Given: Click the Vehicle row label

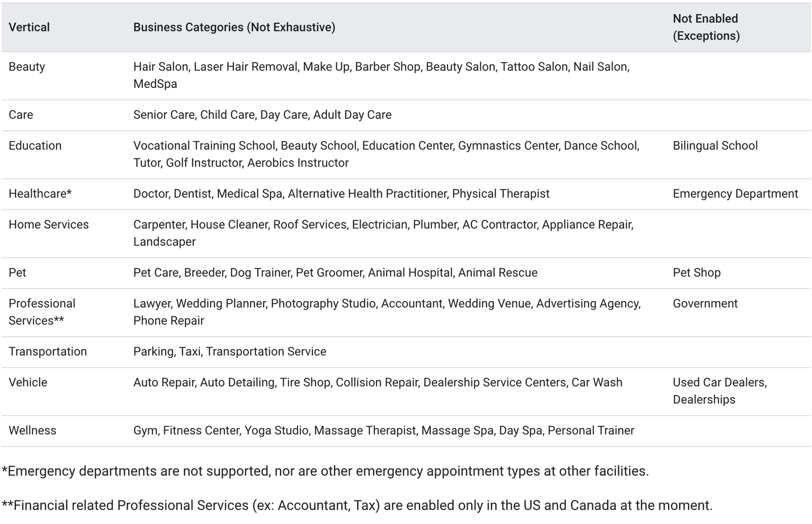Looking at the screenshot, I should pyautogui.click(x=28, y=383).
